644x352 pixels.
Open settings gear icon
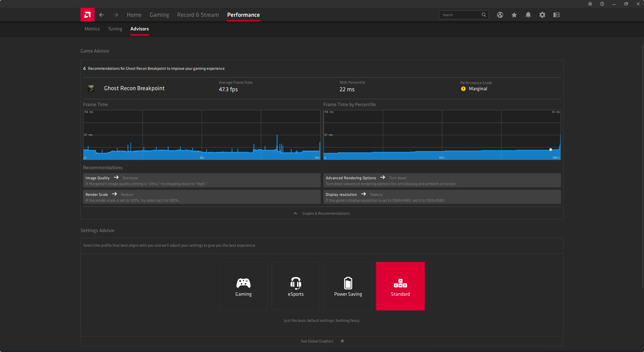pos(542,15)
